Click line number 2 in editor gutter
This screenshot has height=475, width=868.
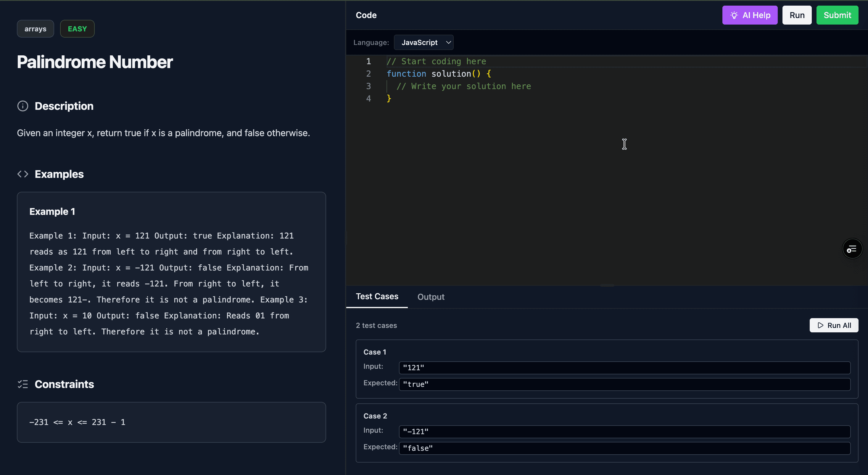point(368,74)
